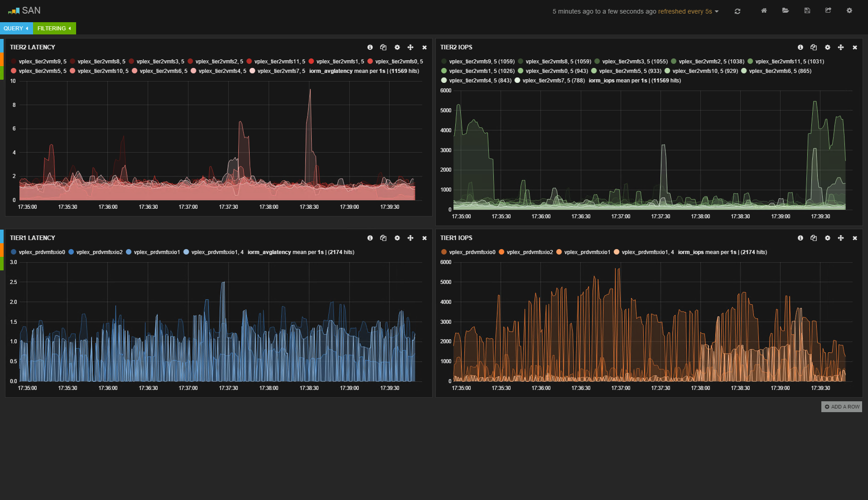868x500 pixels.
Task: Open the time range dropdown
Action: (x=635, y=11)
